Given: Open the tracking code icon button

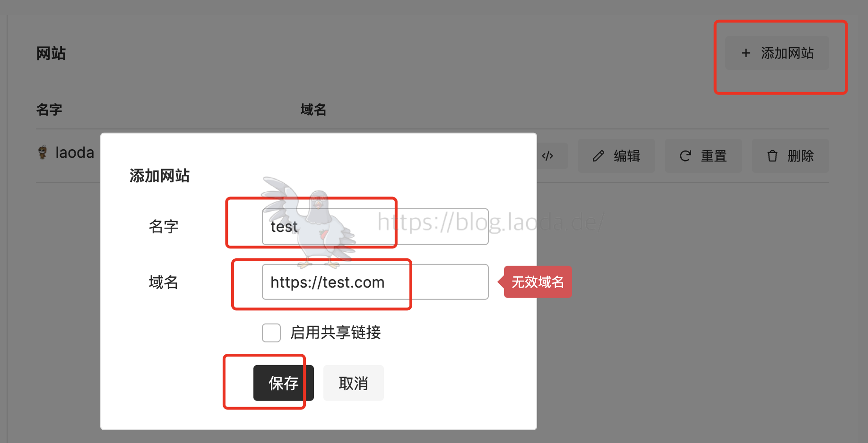Looking at the screenshot, I should (548, 156).
